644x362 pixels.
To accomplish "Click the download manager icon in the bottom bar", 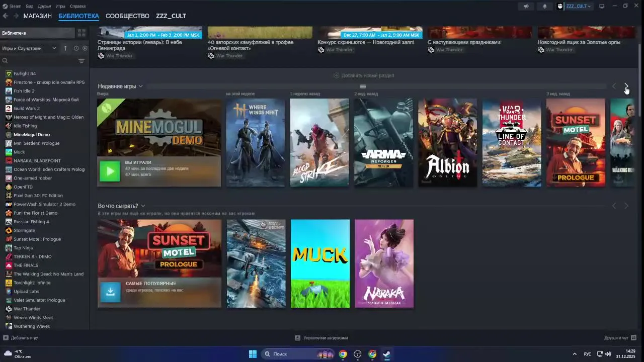I will [x=297, y=338].
